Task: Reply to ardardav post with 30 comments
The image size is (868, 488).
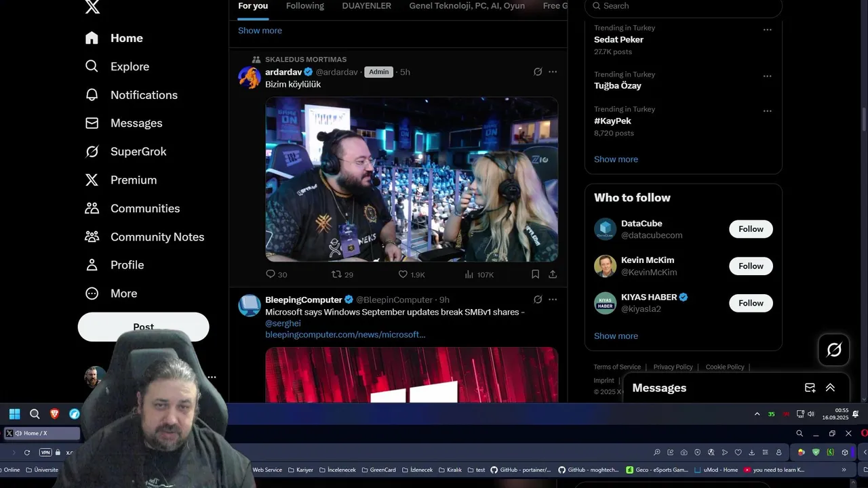Action: point(276,274)
